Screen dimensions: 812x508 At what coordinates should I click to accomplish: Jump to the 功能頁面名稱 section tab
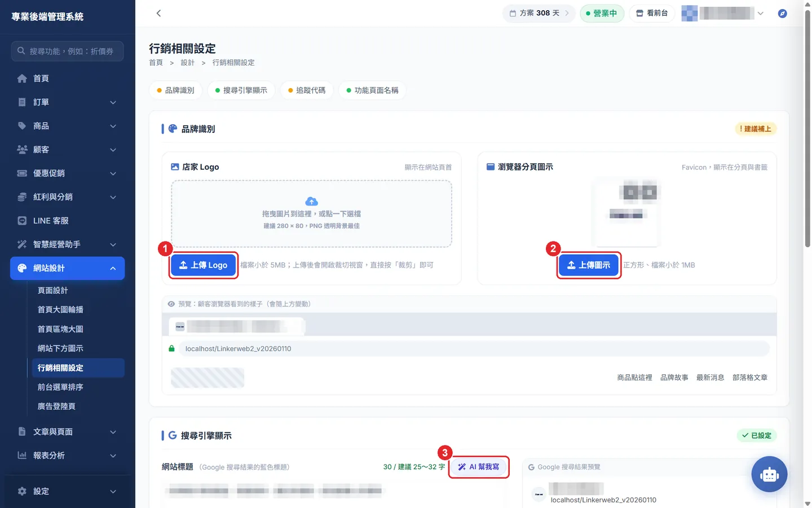(372, 90)
